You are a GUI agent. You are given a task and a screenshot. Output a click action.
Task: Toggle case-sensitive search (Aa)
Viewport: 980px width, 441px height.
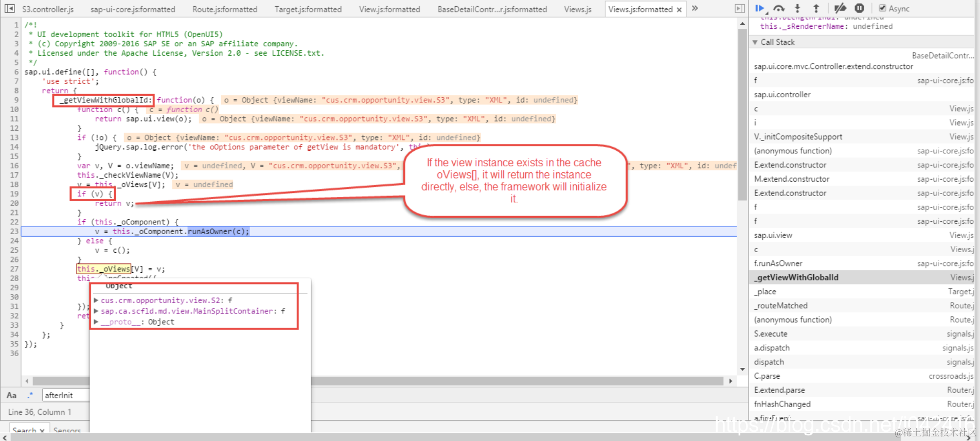pyautogui.click(x=11, y=395)
